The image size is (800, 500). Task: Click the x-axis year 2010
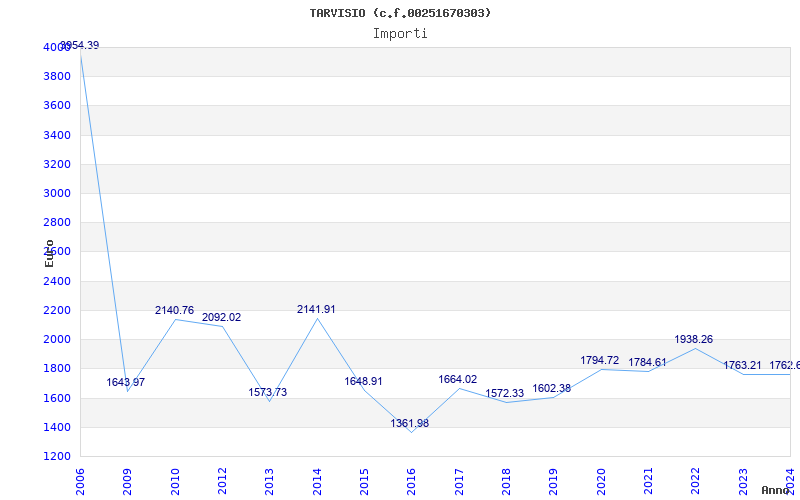175,482
